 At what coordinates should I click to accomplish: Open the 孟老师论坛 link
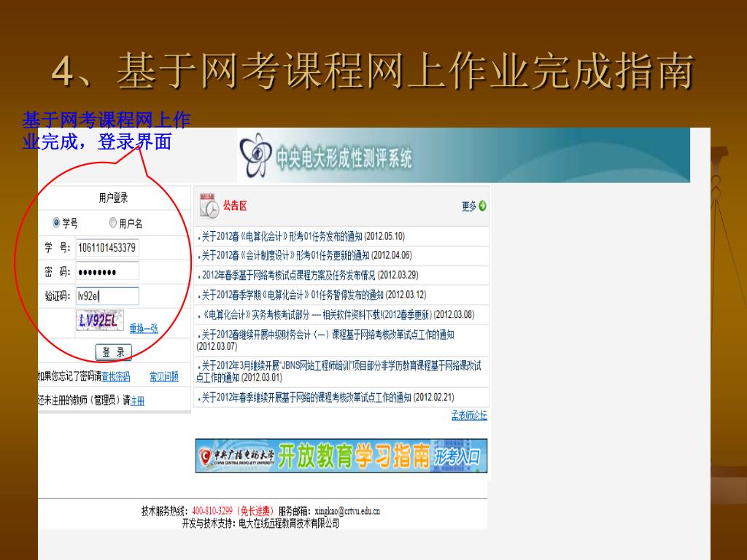[x=469, y=415]
